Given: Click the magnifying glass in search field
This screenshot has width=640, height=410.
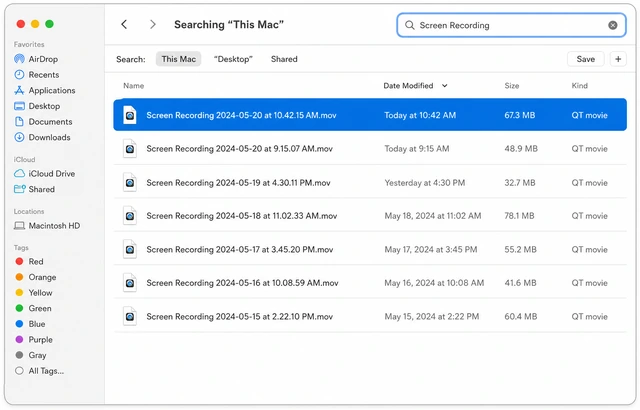Looking at the screenshot, I should coord(409,25).
